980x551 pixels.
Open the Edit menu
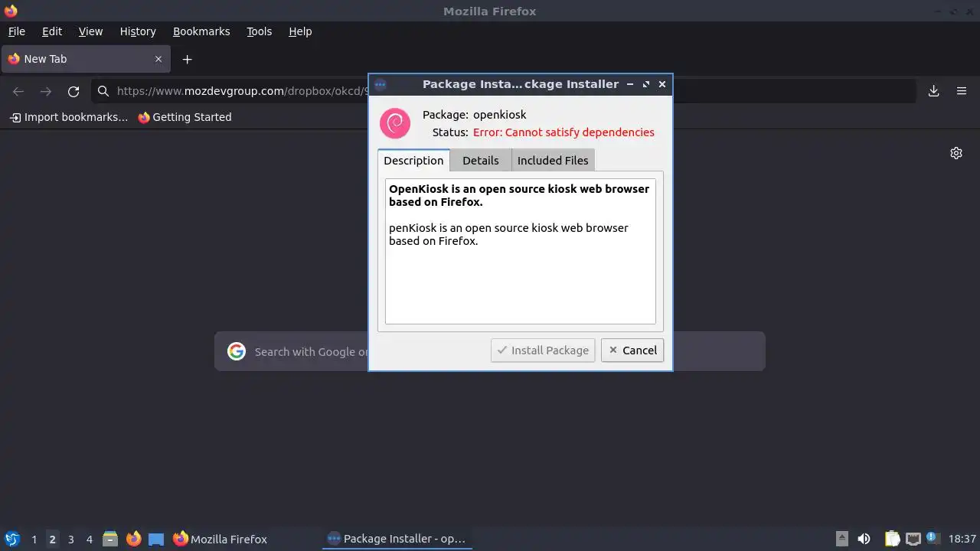[52, 31]
